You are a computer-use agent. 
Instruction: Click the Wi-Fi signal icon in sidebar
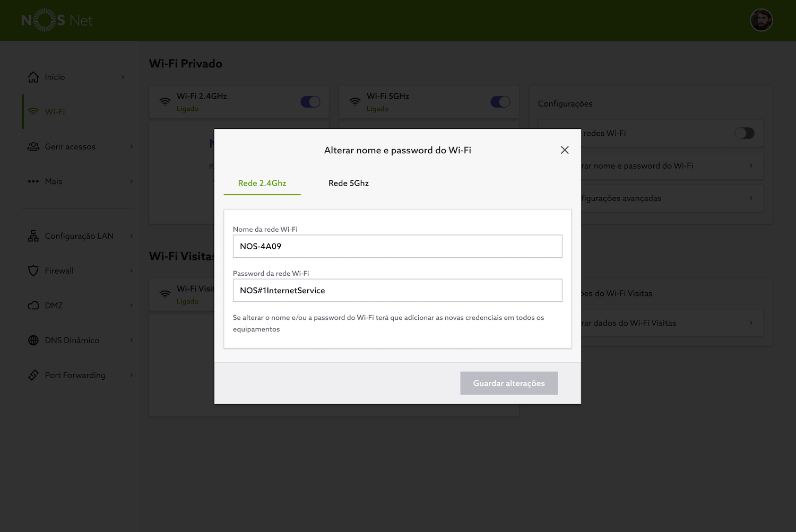(33, 112)
